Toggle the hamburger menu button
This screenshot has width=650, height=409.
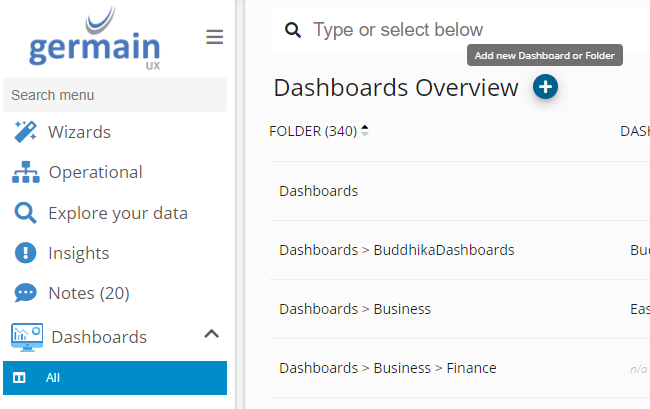(214, 37)
